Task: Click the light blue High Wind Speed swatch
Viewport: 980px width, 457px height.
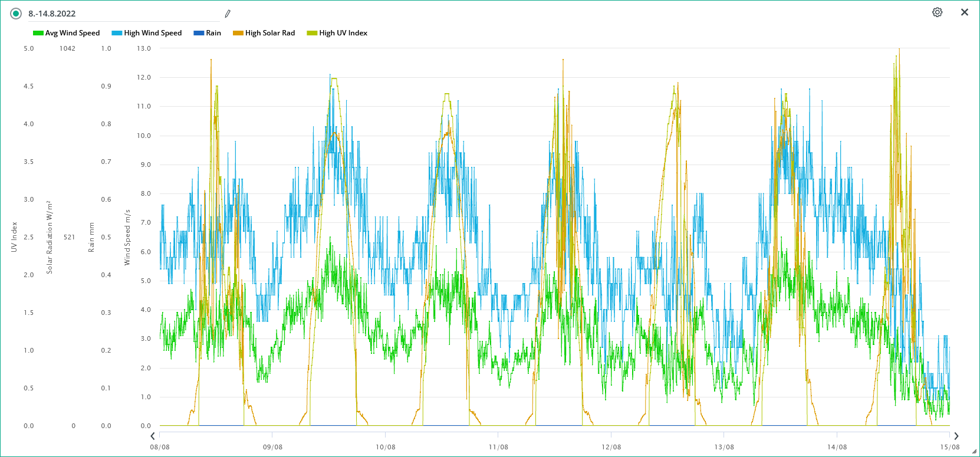Action: [117, 33]
